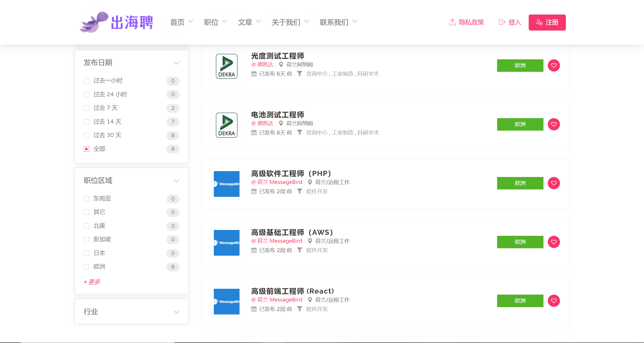Tick the 欧洲 region checkbox
Screen dimensions: 644x343
coord(87,267)
